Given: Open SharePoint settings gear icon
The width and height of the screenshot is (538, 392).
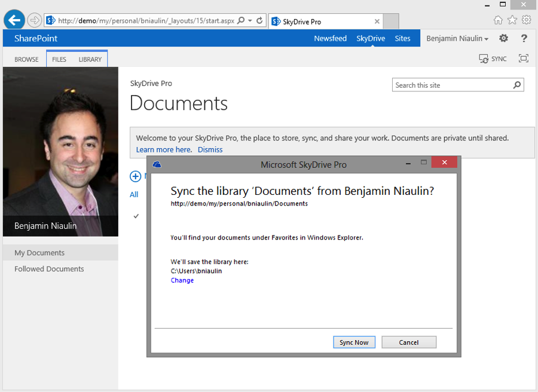Looking at the screenshot, I should pos(503,38).
